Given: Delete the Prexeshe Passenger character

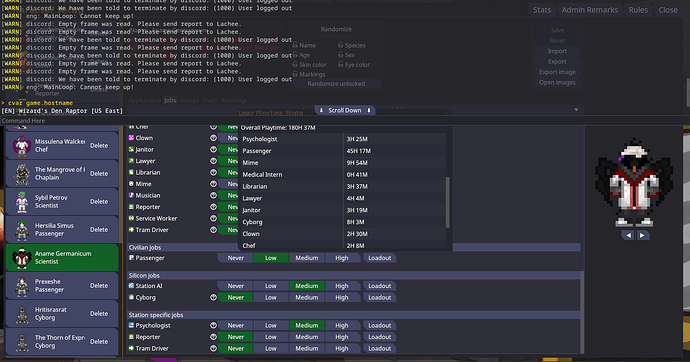Looking at the screenshot, I should point(99,285).
